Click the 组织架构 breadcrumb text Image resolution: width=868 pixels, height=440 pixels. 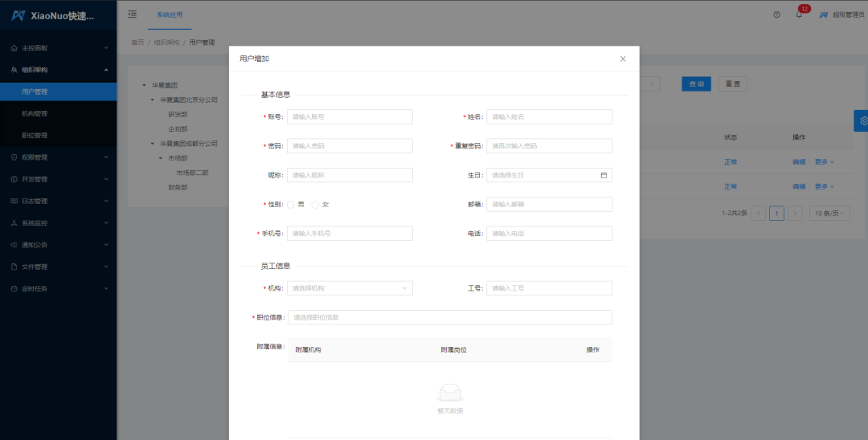(166, 42)
